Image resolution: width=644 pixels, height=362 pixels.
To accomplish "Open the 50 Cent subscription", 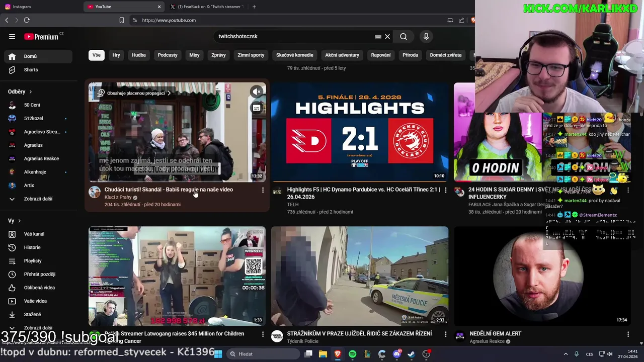I will pos(38,105).
